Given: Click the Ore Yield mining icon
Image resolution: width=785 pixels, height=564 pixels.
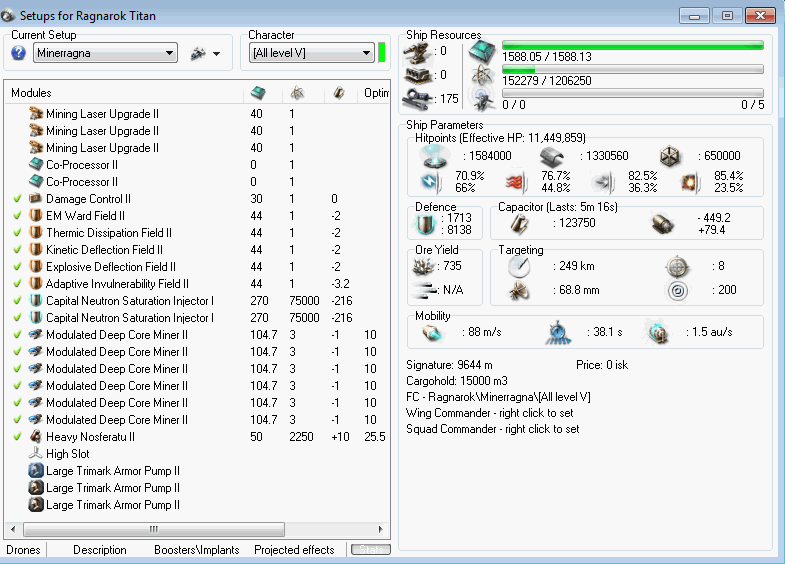Looking at the screenshot, I should [423, 266].
